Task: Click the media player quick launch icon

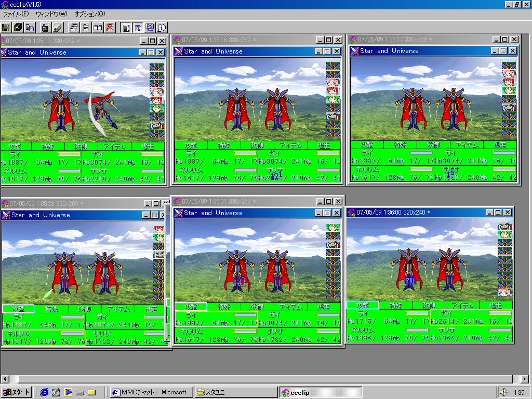Action: (x=68, y=392)
